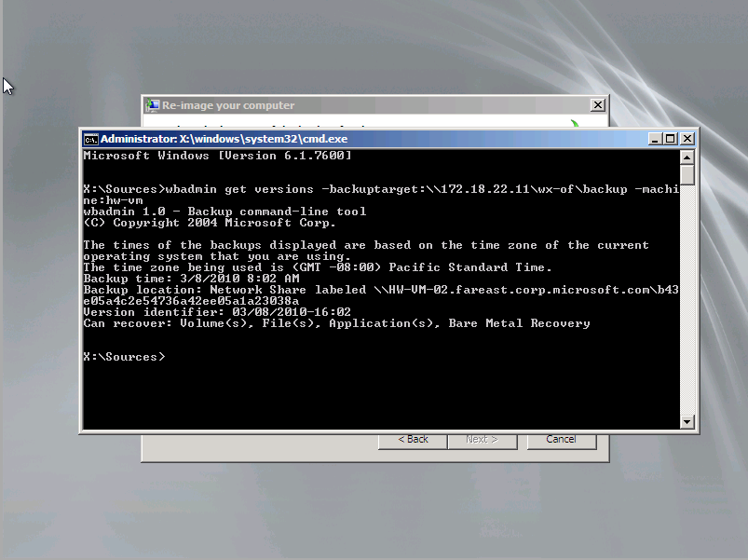The image size is (748, 560).
Task: Click the '(C) Copyright 2004 Microsoft Corp.' line
Action: (210, 223)
